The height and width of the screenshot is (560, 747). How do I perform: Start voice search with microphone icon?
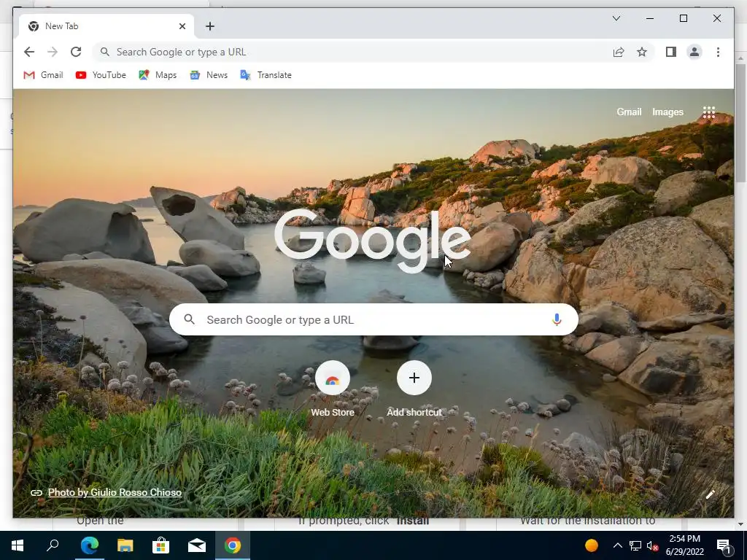click(557, 319)
